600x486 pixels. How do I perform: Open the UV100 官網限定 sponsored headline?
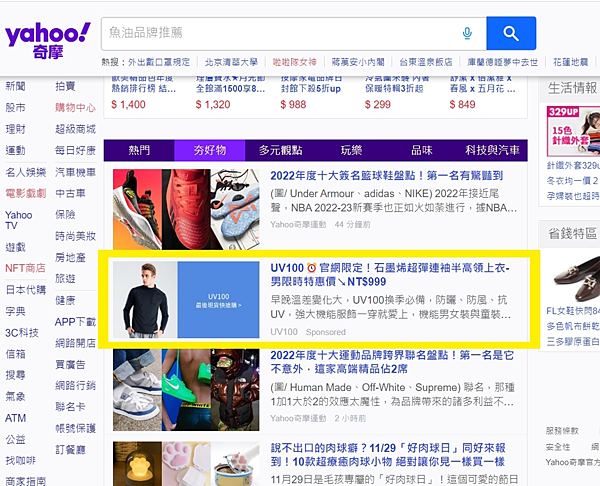tap(390, 275)
